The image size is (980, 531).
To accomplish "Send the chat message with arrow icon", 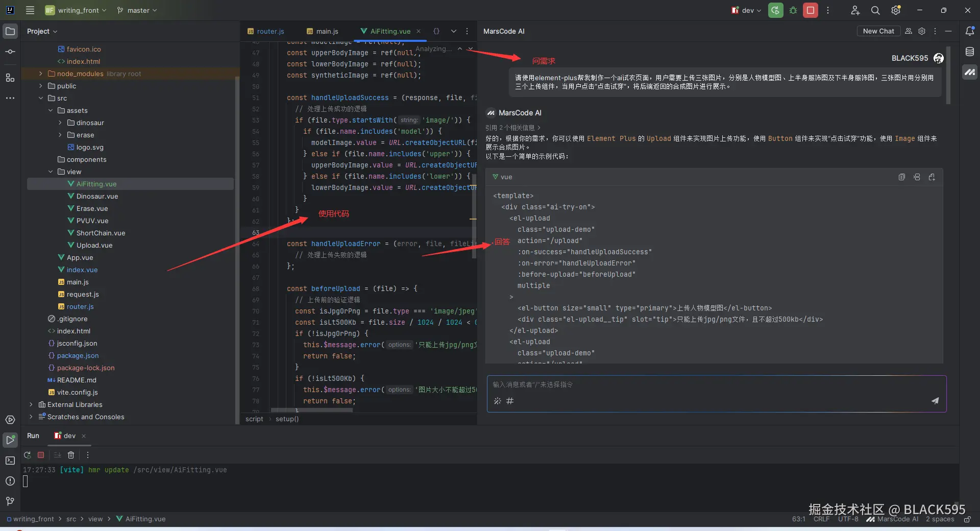I will (935, 401).
